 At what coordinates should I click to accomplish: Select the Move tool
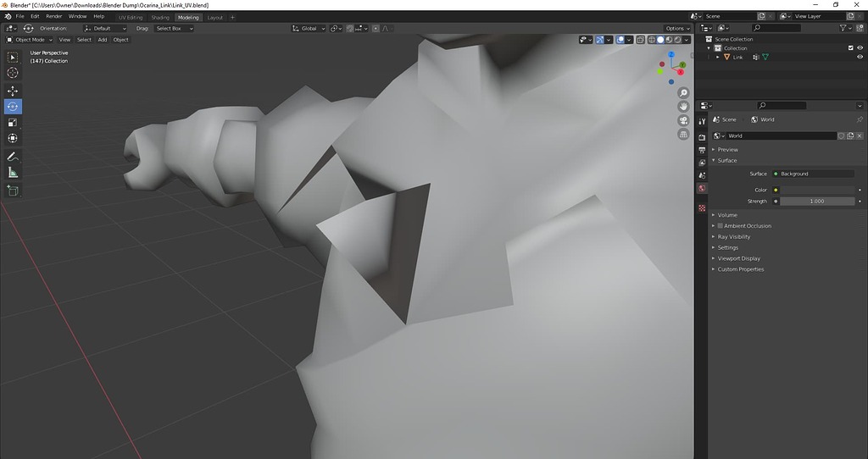(x=13, y=91)
